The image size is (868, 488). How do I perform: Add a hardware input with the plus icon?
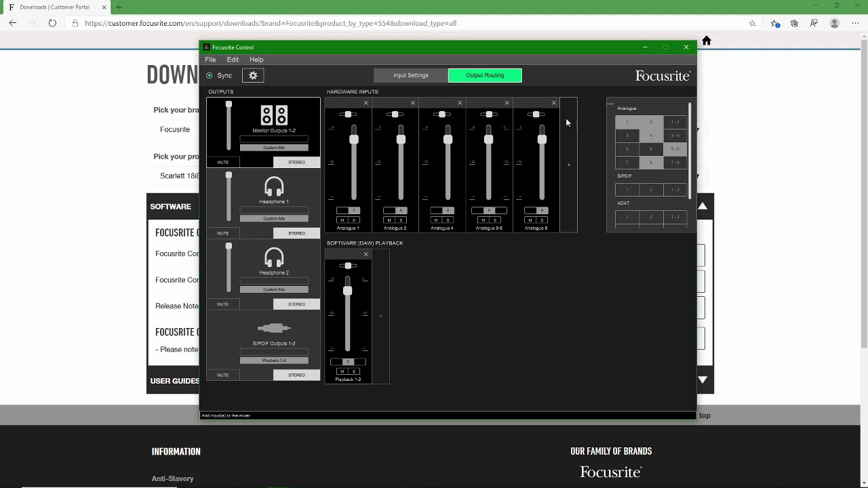point(569,165)
